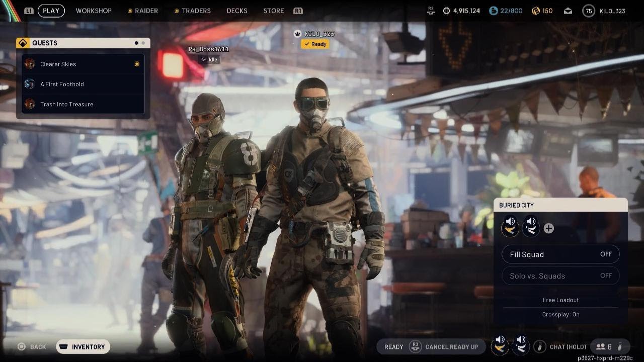
Task: Go BACK with bottom-left button
Action: pyautogui.click(x=32, y=347)
